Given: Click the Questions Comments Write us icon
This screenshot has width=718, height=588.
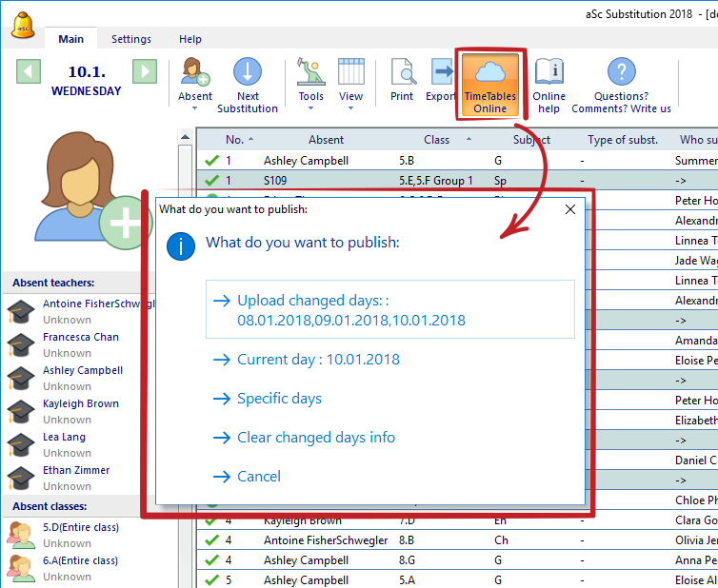Looking at the screenshot, I should (622, 72).
